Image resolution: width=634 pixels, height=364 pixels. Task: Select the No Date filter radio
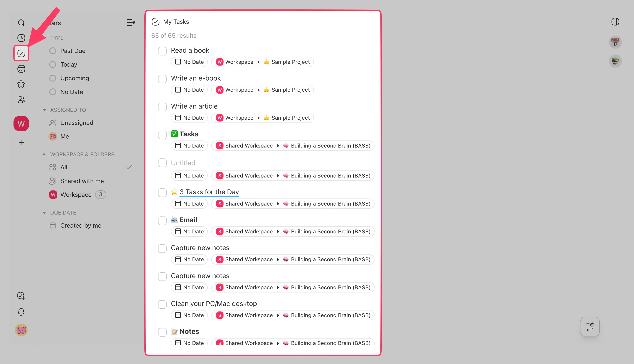point(53,92)
